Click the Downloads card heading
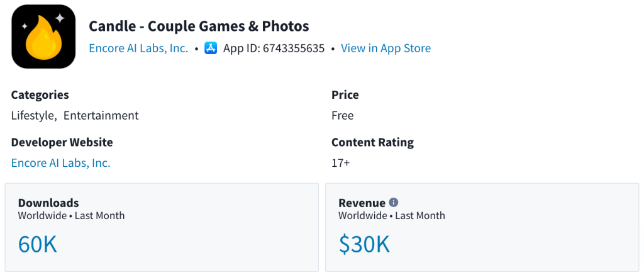The width and height of the screenshot is (644, 277). click(x=48, y=203)
